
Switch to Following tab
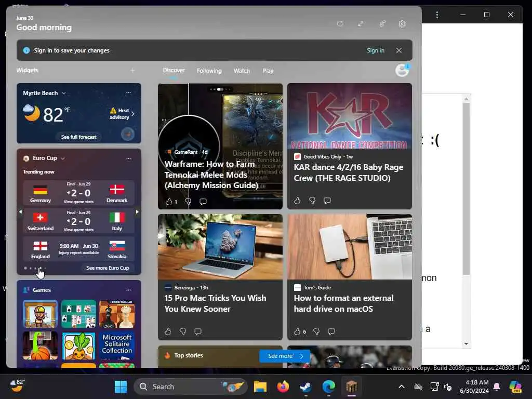[x=209, y=71]
